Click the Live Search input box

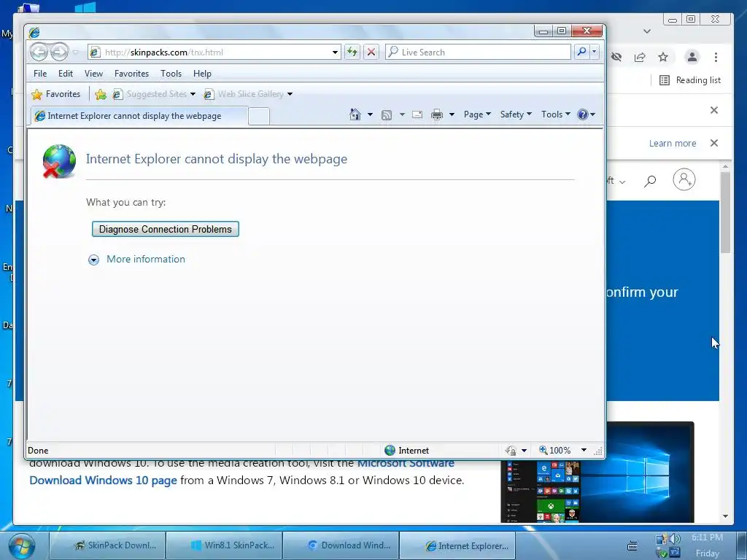478,52
